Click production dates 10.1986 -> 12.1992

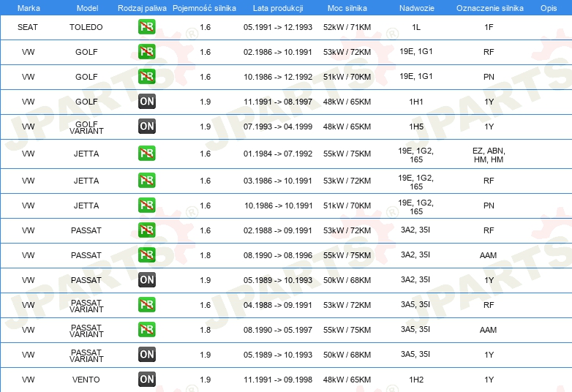click(278, 77)
